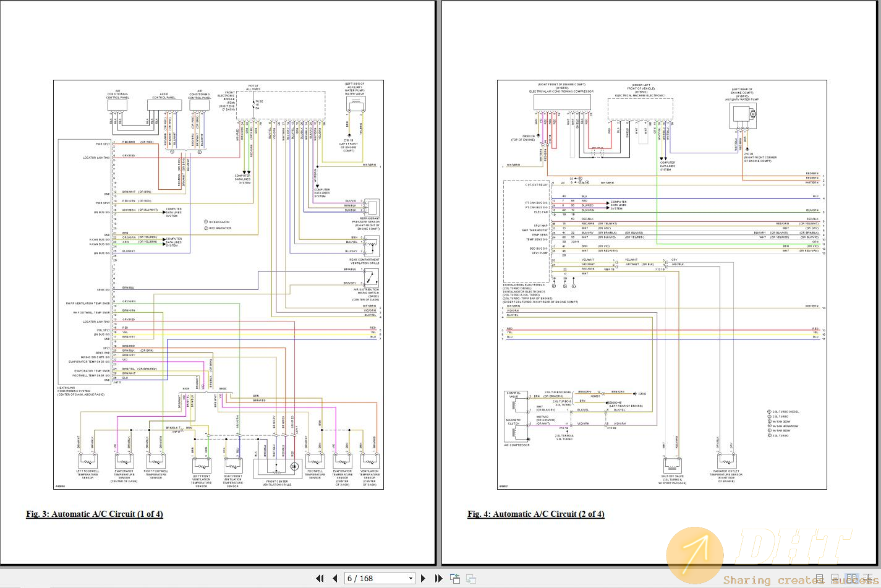Click the MAGNETIC CLUTCH label
This screenshot has width=881, height=588.
pyautogui.click(x=513, y=422)
